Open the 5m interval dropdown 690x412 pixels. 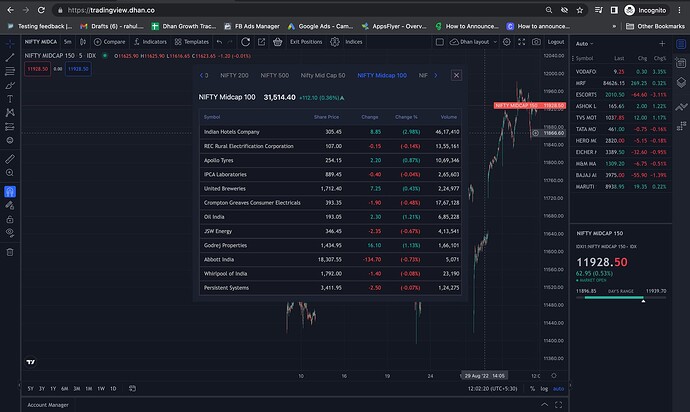[67, 42]
